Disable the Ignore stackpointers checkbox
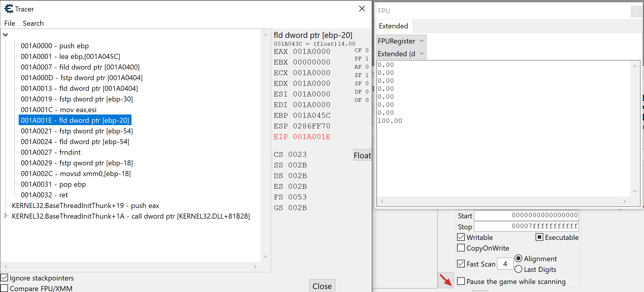The height and width of the screenshot is (292, 644). [4, 278]
